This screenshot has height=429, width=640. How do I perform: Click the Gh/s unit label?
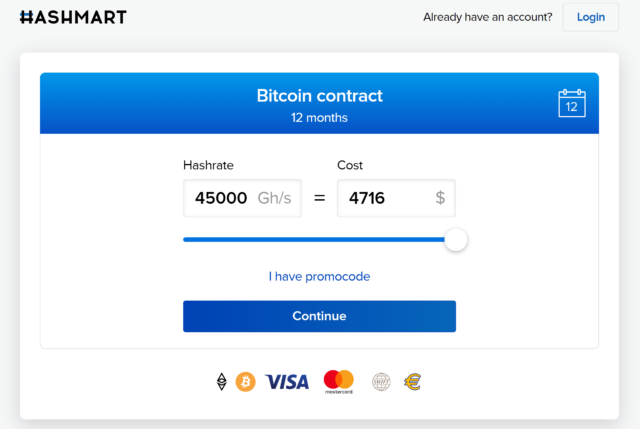pyautogui.click(x=274, y=198)
